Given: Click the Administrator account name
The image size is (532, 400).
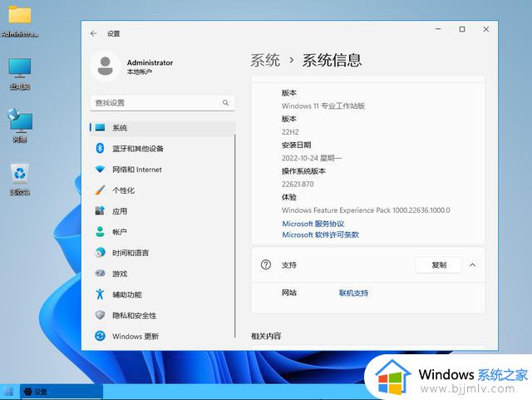Looking at the screenshot, I should (x=150, y=62).
